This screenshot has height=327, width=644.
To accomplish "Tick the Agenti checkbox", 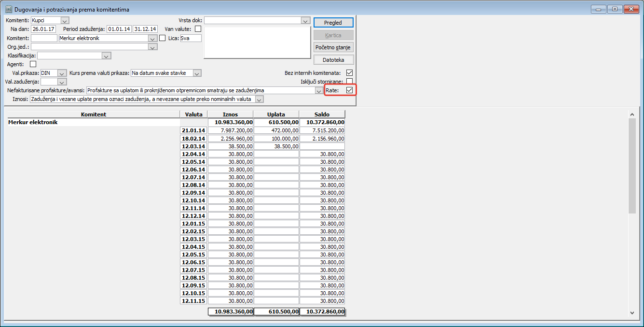I will coord(33,64).
